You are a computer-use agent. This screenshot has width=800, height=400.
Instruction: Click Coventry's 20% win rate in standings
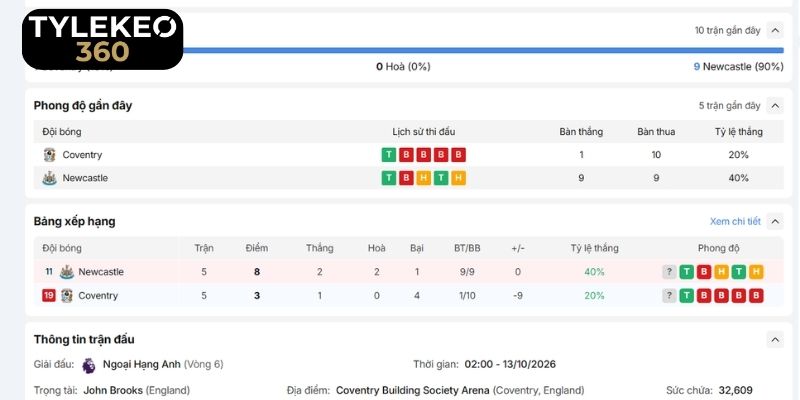pyautogui.click(x=594, y=295)
